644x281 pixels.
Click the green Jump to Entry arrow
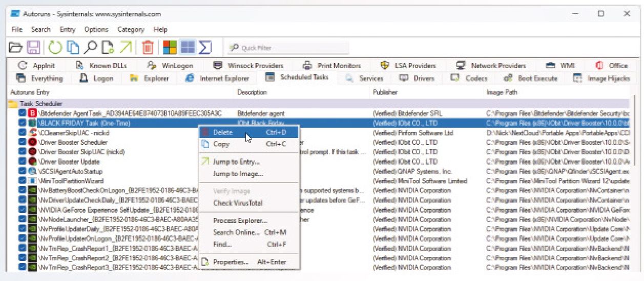pos(126,48)
